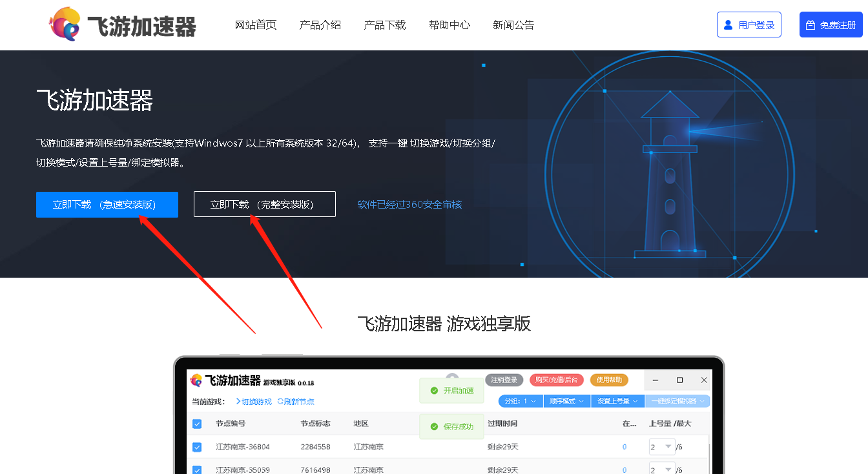Open the 上号量 dropdown for 江苏南京-36804
This screenshot has height=474, width=868.
tap(661, 447)
